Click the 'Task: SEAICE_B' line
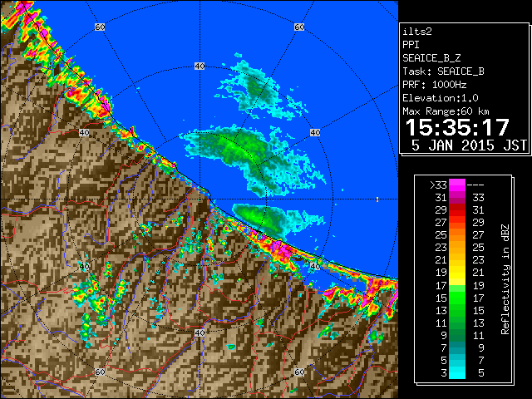 (443, 71)
